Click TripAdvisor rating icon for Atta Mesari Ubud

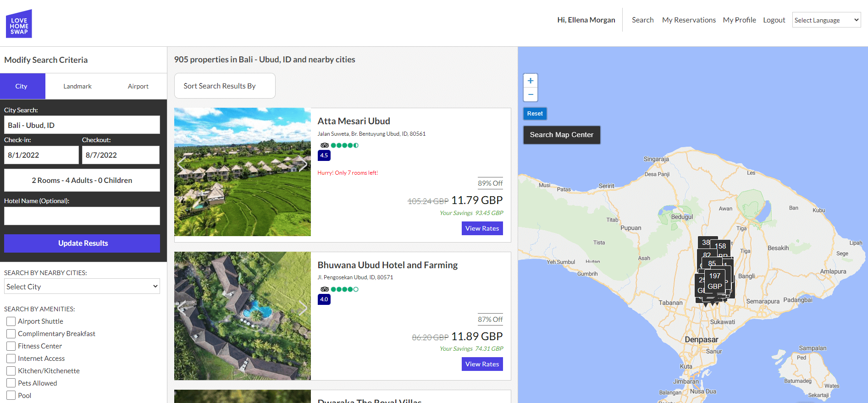339,145
